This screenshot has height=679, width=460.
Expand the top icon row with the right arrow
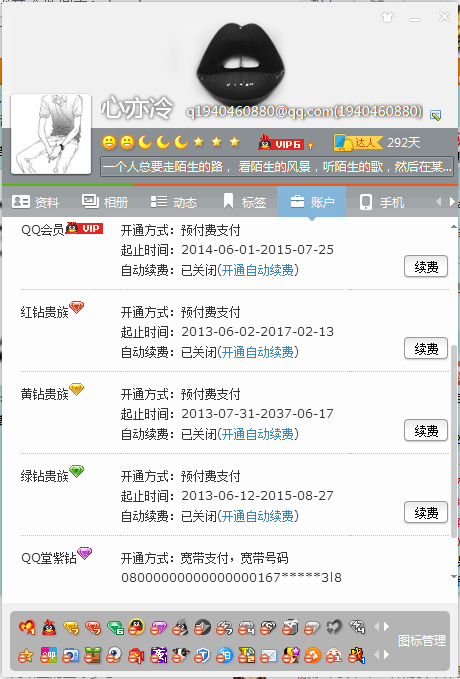click(386, 626)
